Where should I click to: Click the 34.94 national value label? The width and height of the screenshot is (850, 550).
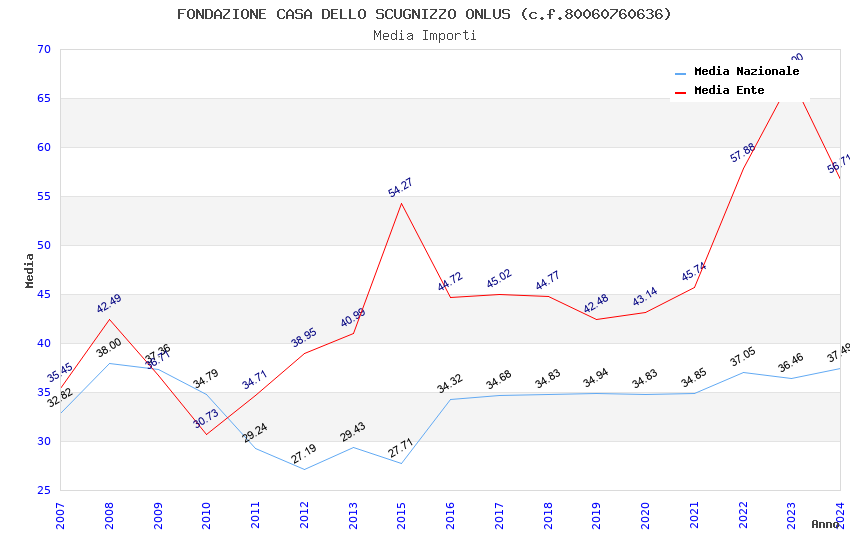[x=596, y=378]
